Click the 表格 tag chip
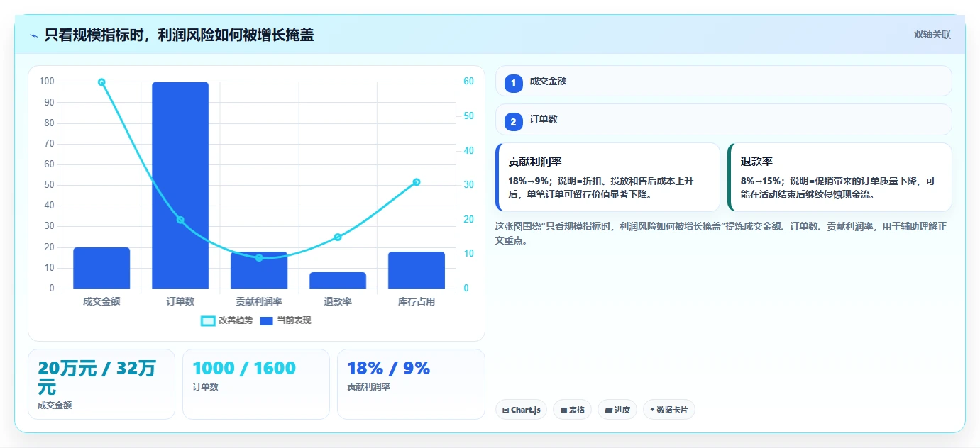This screenshot has height=448, width=980. pyautogui.click(x=572, y=410)
